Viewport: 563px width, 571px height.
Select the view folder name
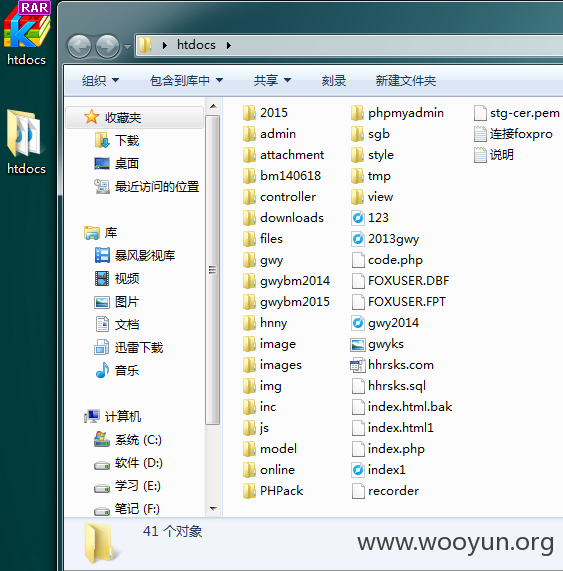pyautogui.click(x=381, y=197)
